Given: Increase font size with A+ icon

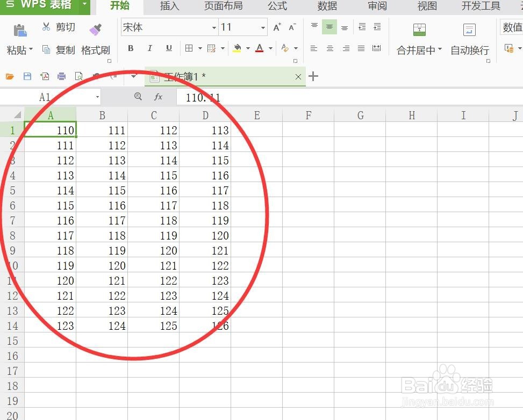Looking at the screenshot, I should coord(277,27).
